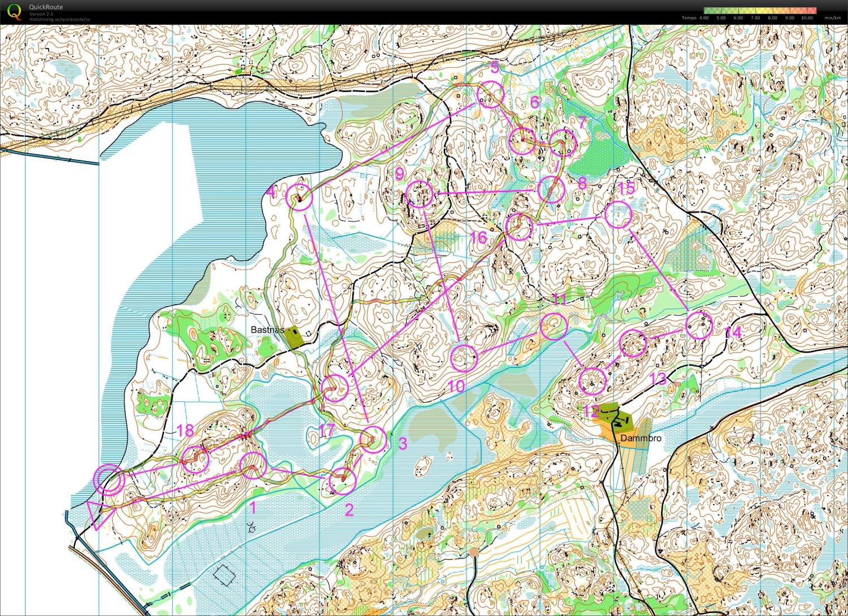This screenshot has width=848, height=616.
Task: Click the magenta number 5 label
Action: (495, 68)
